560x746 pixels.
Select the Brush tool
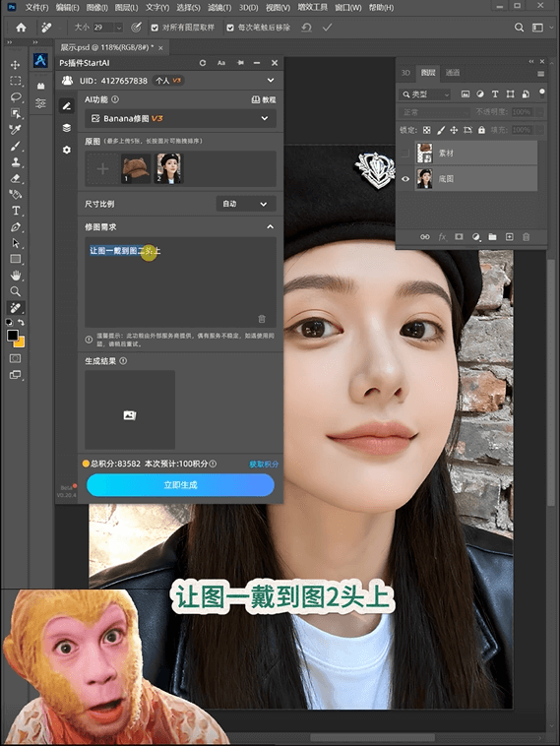15,146
